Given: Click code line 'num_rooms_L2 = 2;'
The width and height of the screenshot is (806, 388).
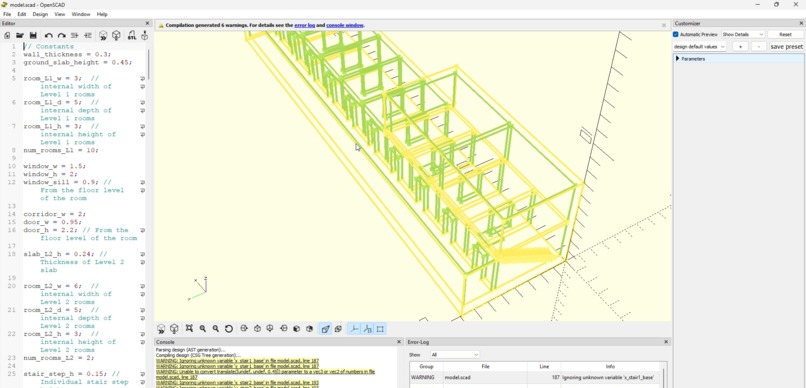Looking at the screenshot, I should [x=59, y=358].
